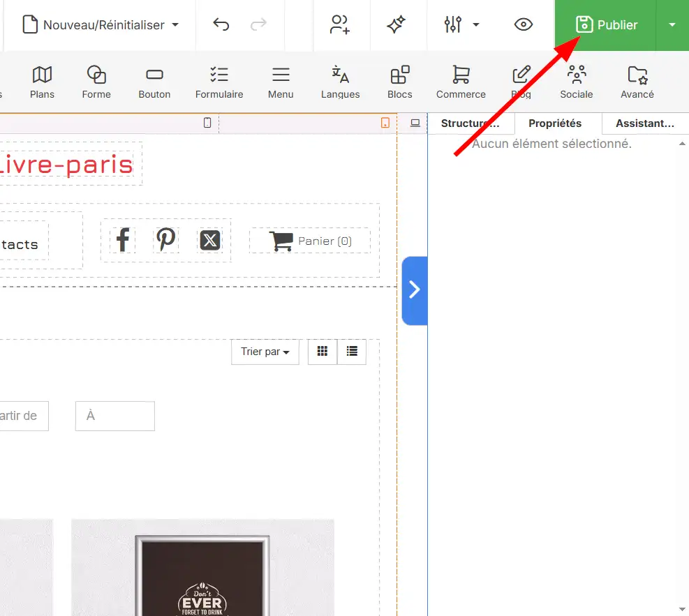This screenshot has width=689, height=616.
Task: Undo the last action
Action: pyautogui.click(x=221, y=24)
